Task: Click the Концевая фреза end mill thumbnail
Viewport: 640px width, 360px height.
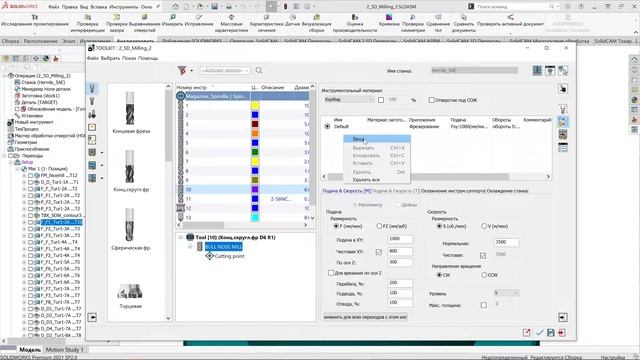Action: coord(130,108)
